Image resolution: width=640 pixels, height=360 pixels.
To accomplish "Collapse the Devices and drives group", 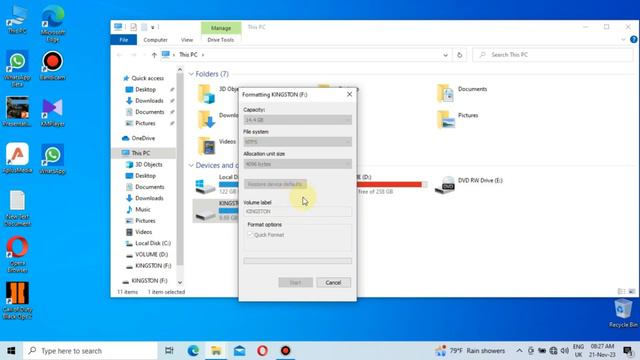I will pos(191,165).
